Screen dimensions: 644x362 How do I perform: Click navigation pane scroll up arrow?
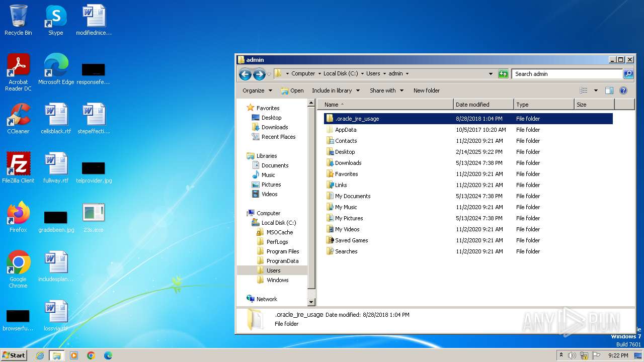[311, 103]
